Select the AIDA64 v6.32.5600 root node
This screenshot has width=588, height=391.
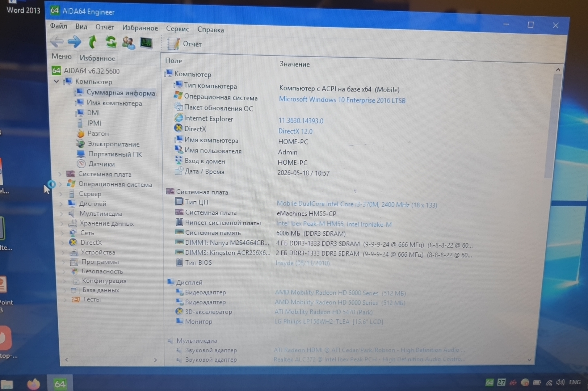tap(86, 71)
